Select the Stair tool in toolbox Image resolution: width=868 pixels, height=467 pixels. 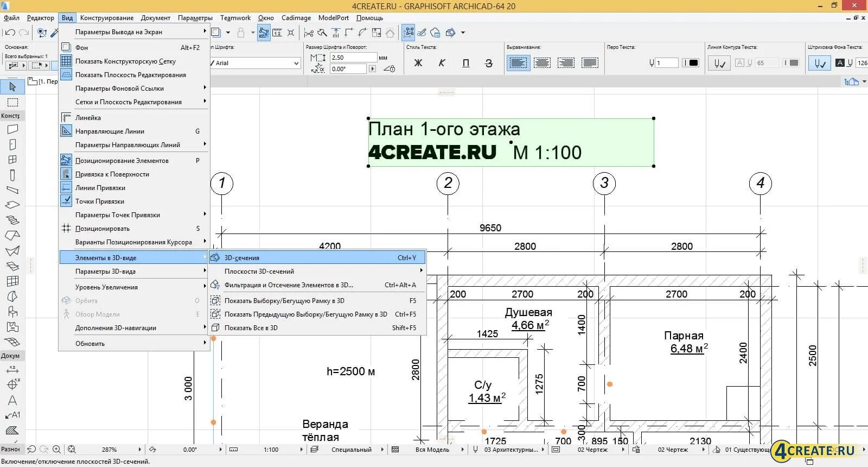click(x=12, y=220)
